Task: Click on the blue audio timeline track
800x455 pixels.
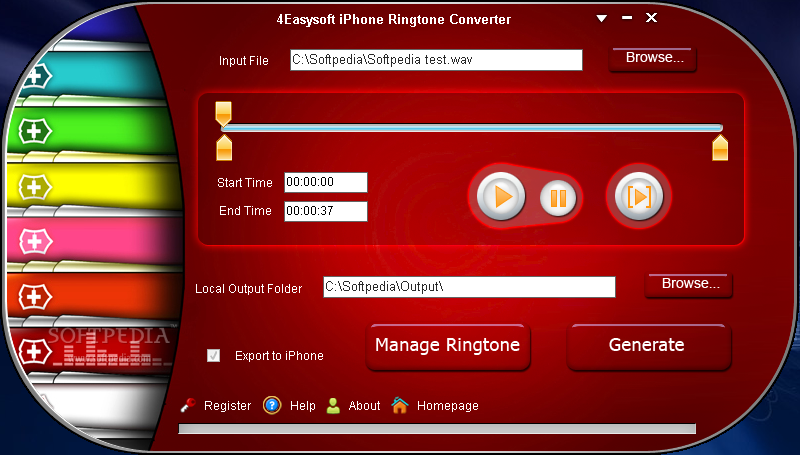Action: pos(472,128)
